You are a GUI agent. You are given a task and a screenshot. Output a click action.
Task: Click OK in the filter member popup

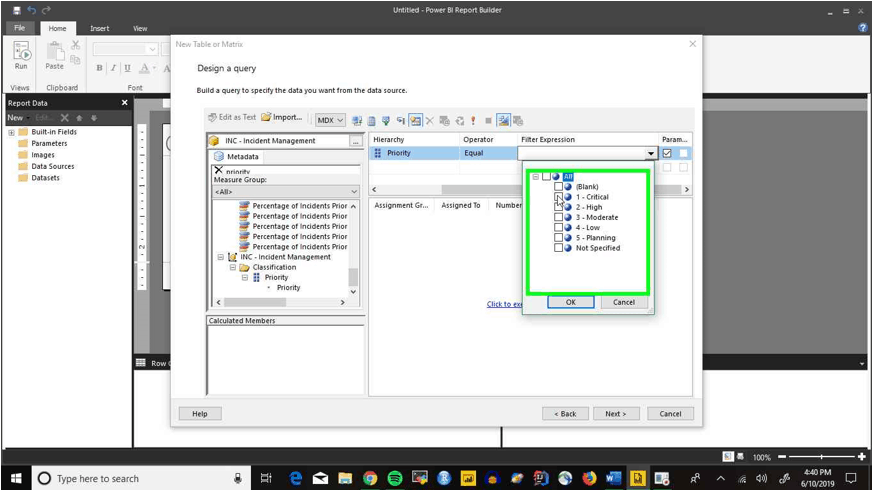click(571, 302)
